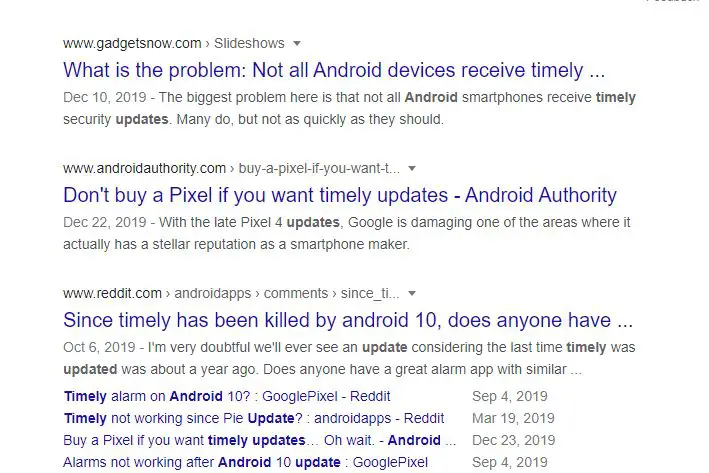Screen dimensions: 709x473
Task: Click the buy-a-pixel-if-you-want-t... breadcrumb
Action: coord(319,168)
